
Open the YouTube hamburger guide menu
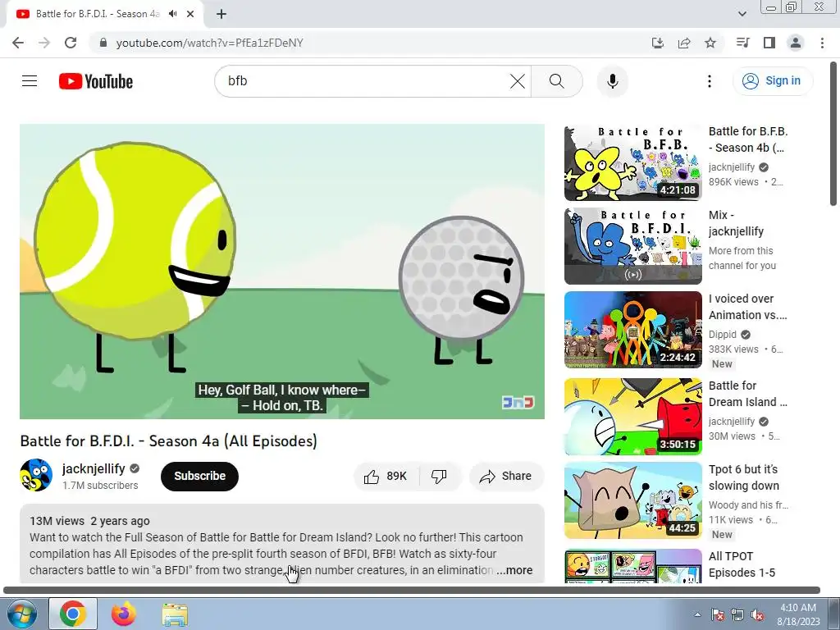pyautogui.click(x=30, y=81)
